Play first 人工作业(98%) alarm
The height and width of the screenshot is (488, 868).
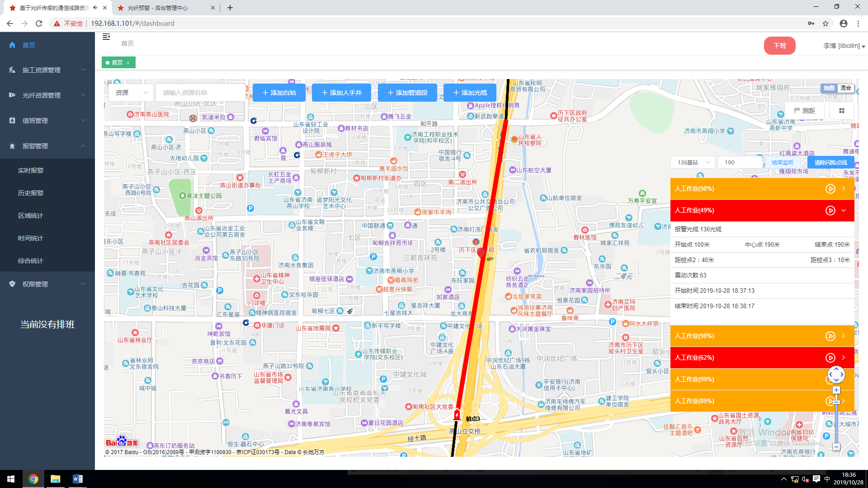click(830, 189)
